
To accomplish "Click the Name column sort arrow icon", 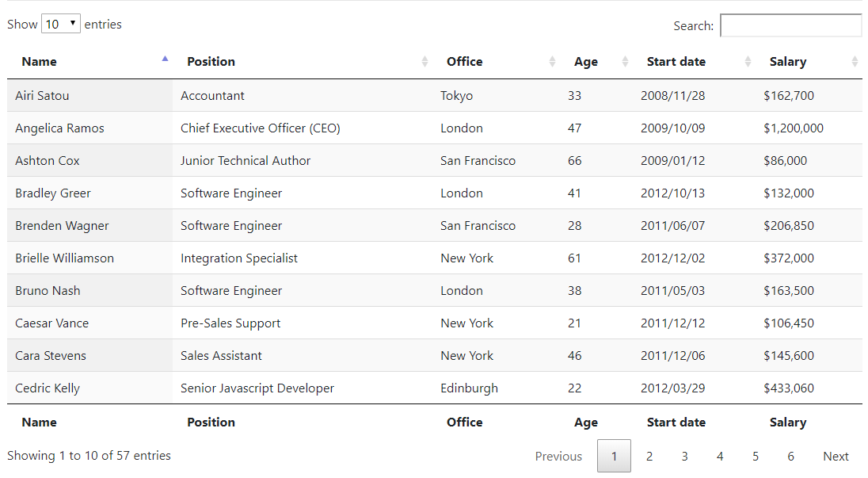I will pyautogui.click(x=165, y=59).
